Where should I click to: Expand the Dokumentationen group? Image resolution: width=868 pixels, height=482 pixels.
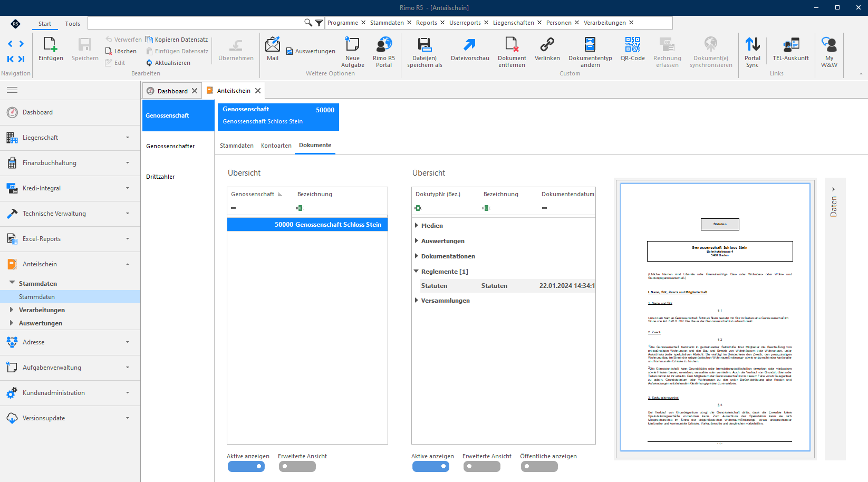pos(417,256)
